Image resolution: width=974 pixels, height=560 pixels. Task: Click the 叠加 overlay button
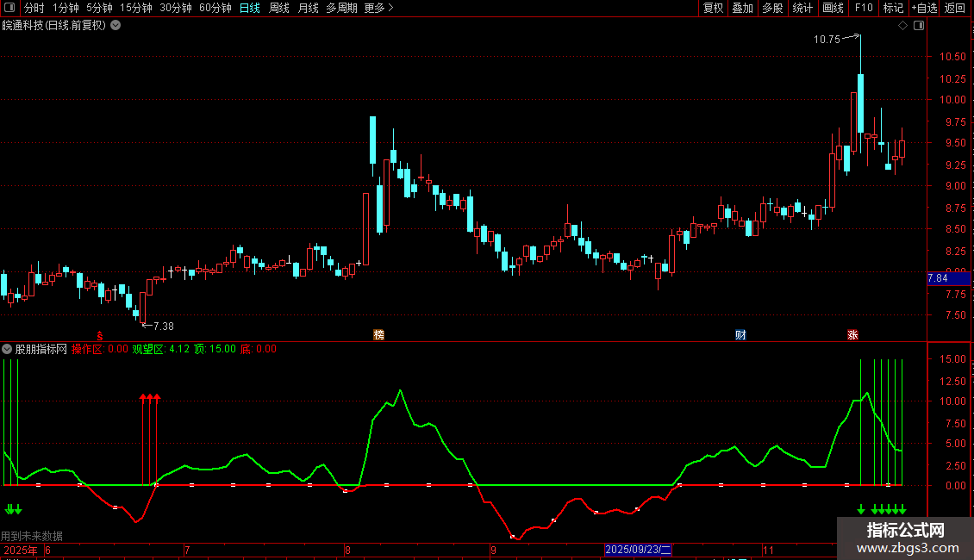[742, 8]
